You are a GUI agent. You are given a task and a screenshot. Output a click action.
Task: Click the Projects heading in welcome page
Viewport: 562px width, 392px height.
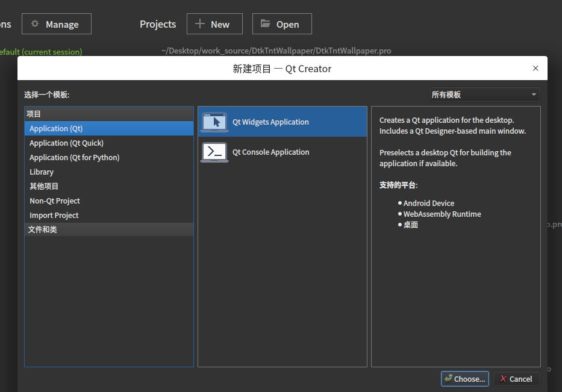coord(158,24)
